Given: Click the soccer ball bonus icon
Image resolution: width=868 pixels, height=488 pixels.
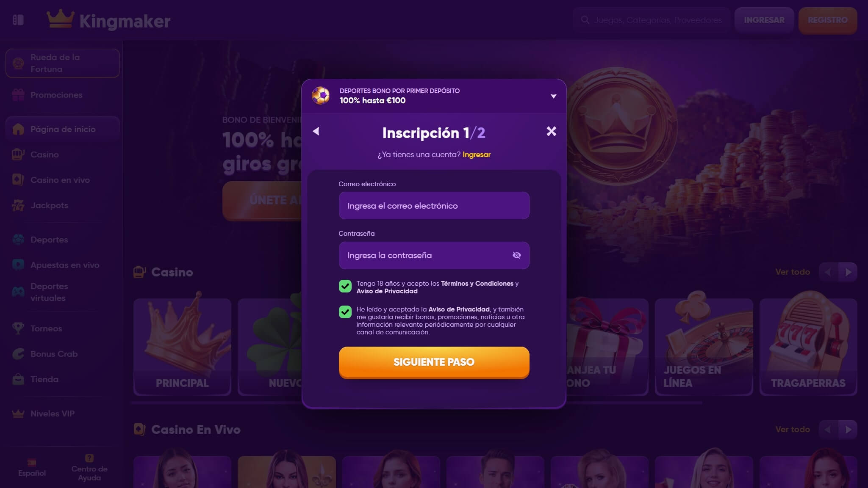Looking at the screenshot, I should (x=321, y=95).
